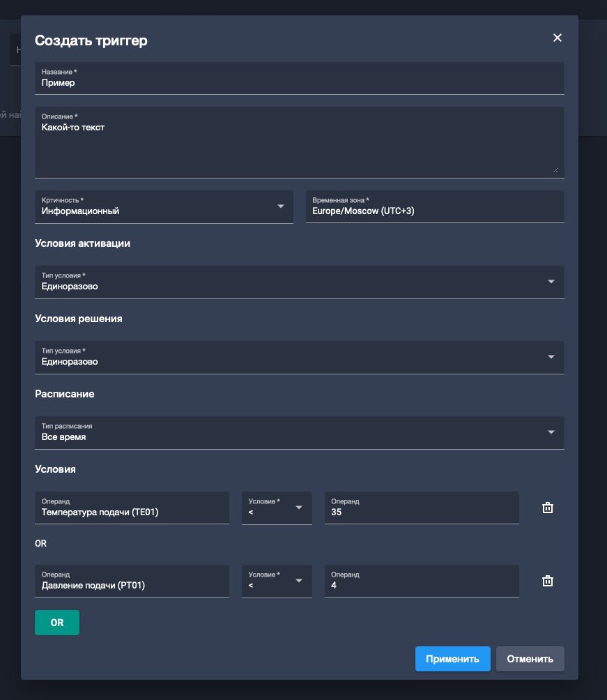The height and width of the screenshot is (700, 607).
Task: Delete the Температура подачи condition row
Action: pos(548,508)
